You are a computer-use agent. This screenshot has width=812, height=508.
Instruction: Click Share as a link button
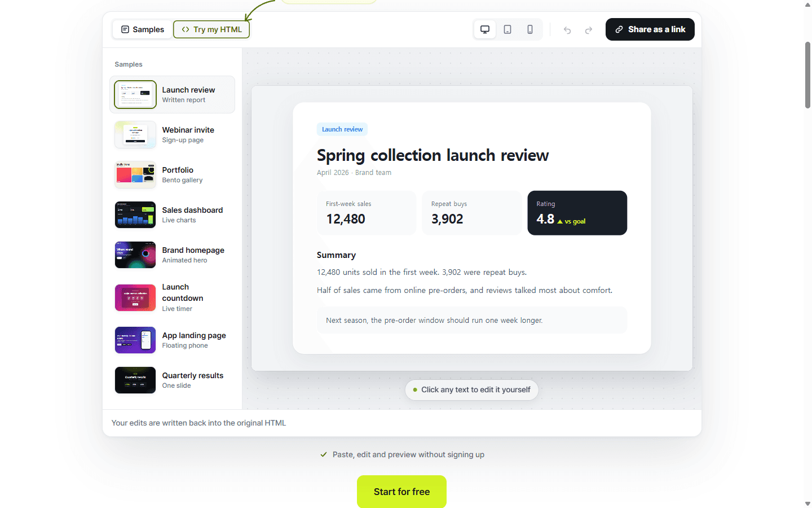[650, 29]
